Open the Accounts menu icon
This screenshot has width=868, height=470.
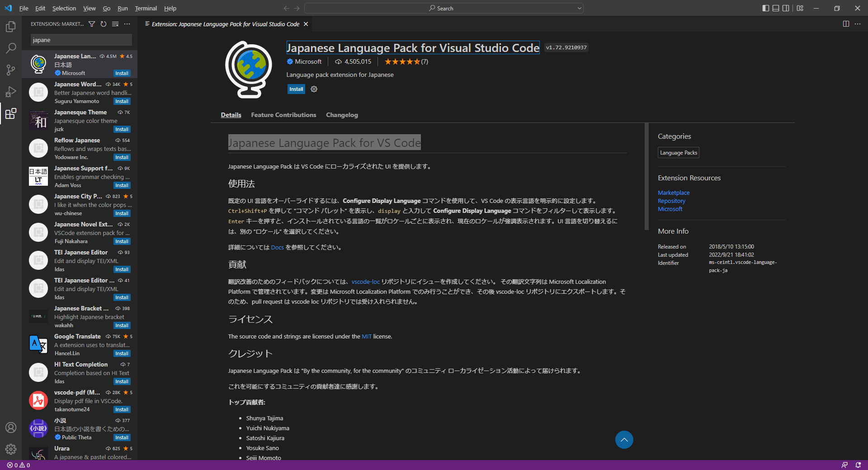tap(11, 428)
